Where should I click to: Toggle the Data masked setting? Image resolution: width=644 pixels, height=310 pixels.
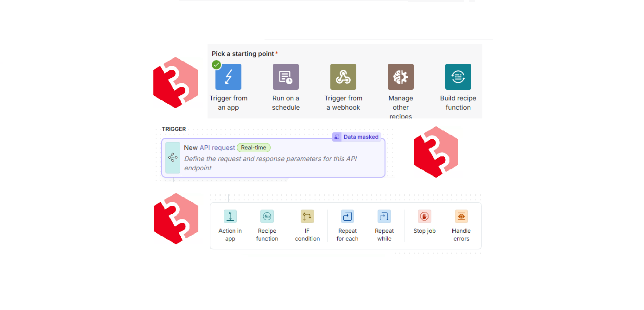[x=356, y=136]
